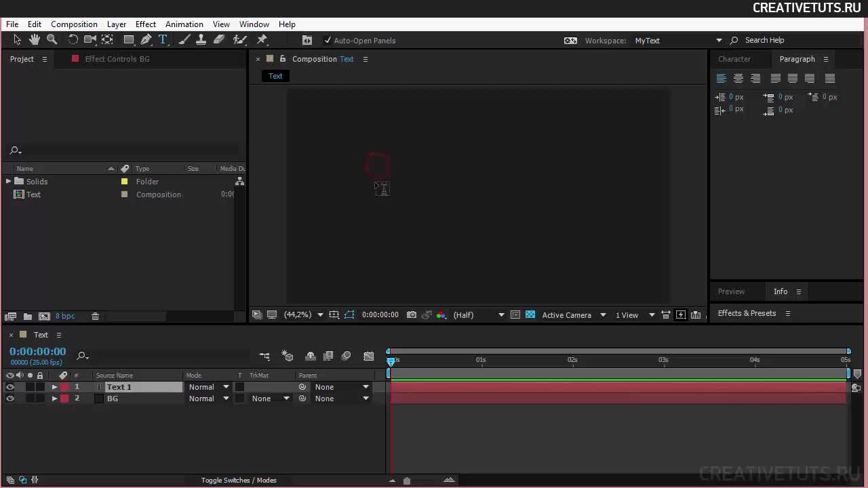This screenshot has height=488, width=868.
Task: Open the magnification 44,2% dropdown
Action: 303,315
